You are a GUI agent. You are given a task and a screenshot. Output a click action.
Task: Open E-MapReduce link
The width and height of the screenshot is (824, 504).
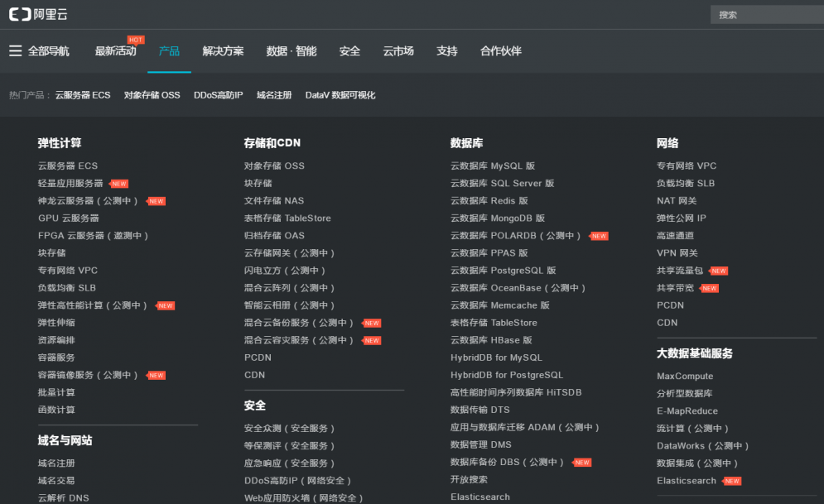point(687,411)
